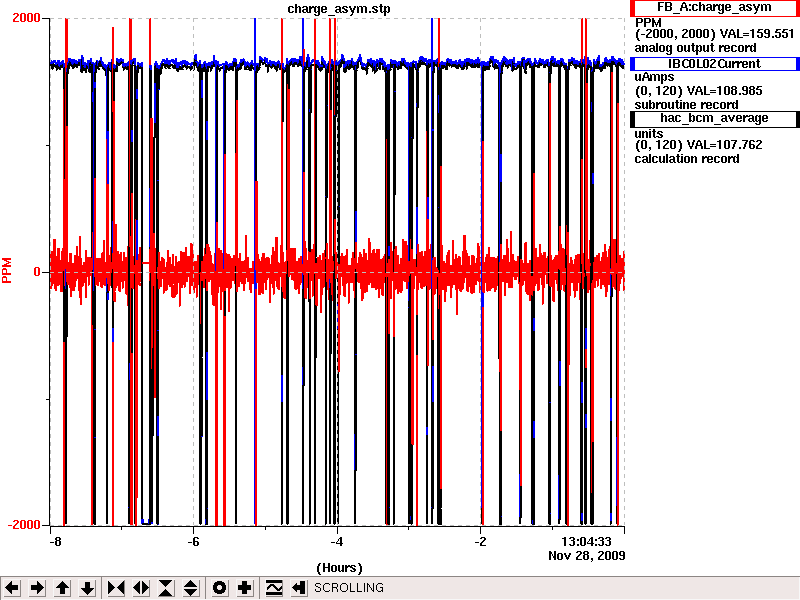Select the IBC0L02Current curve legend
This screenshot has height=600, width=800.
(x=714, y=64)
